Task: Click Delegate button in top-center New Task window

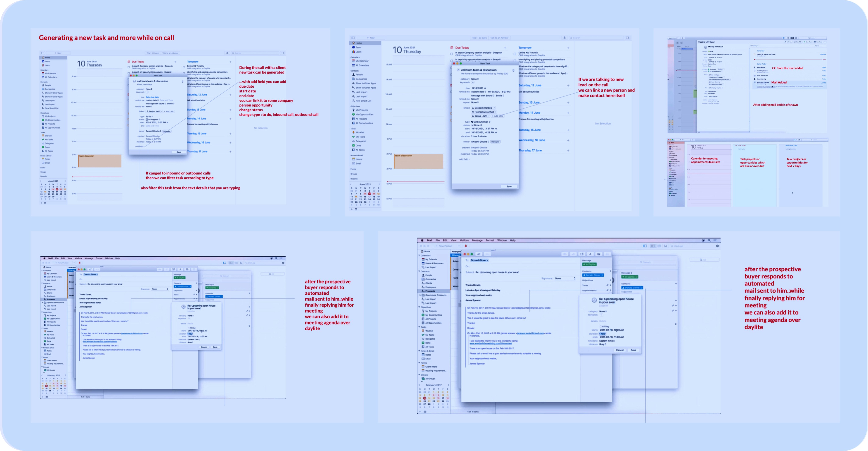Action: pos(495,142)
